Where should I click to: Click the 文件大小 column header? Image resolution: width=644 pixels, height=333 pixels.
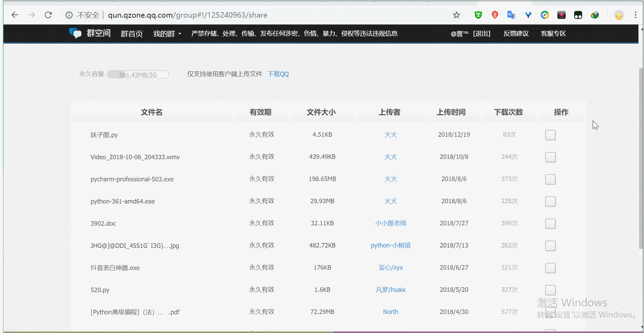click(321, 112)
